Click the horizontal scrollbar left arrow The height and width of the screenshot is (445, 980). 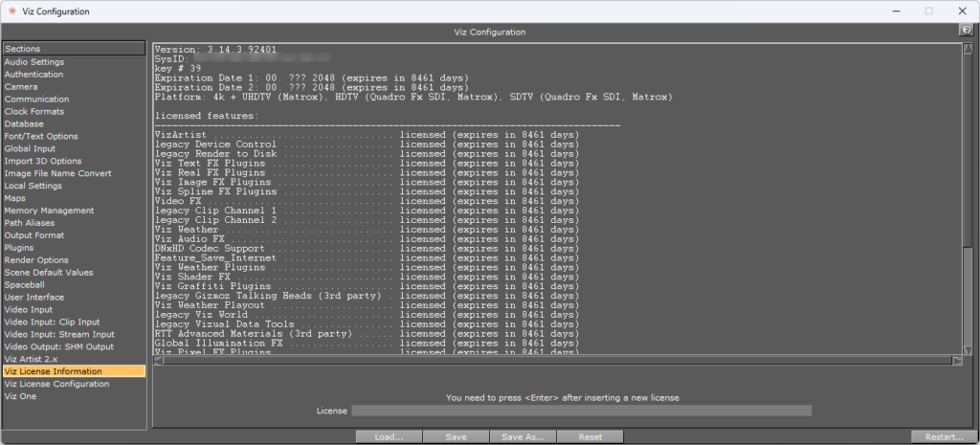(158, 360)
